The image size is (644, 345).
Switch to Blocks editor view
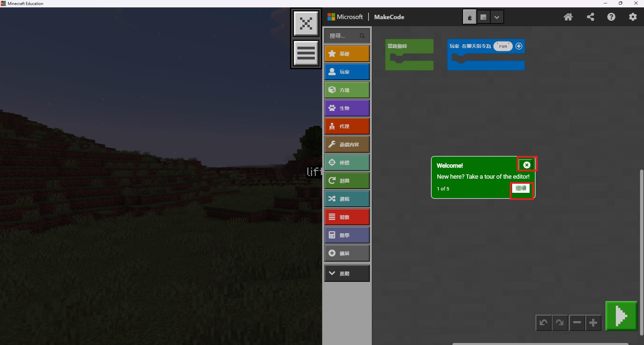click(x=469, y=17)
